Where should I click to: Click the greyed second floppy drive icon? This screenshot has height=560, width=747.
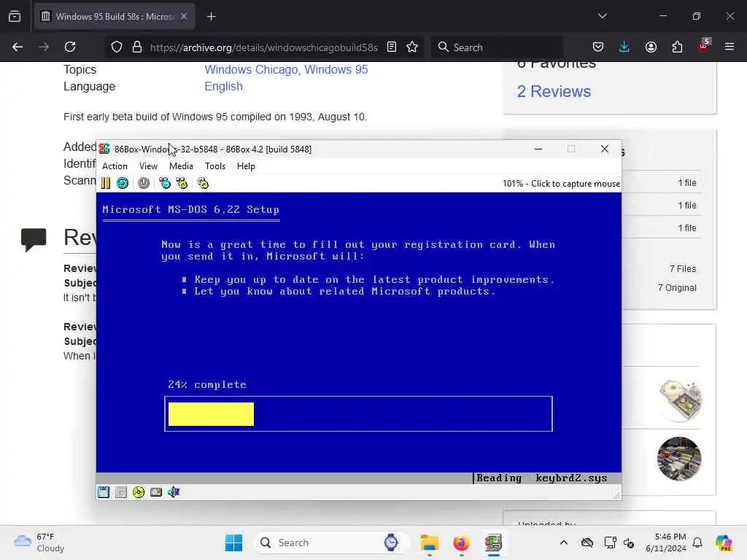(x=121, y=492)
